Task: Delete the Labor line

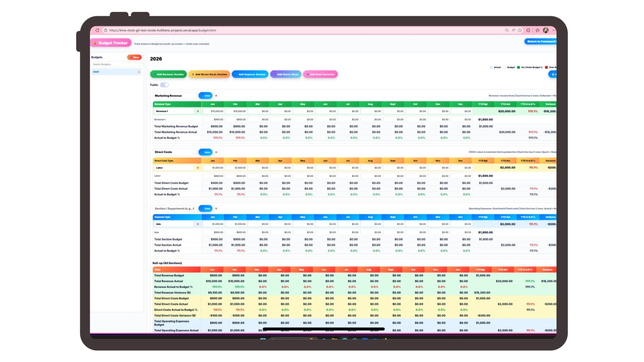Action: pos(198,168)
